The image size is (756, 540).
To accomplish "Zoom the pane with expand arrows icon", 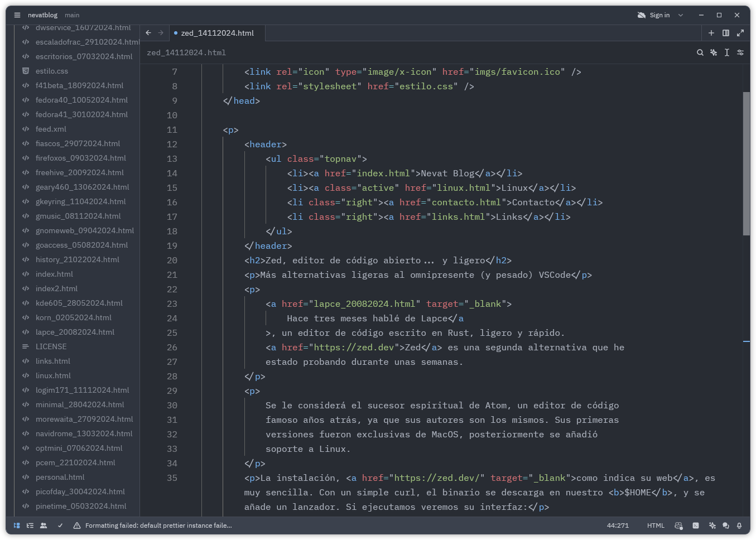I will (x=740, y=33).
